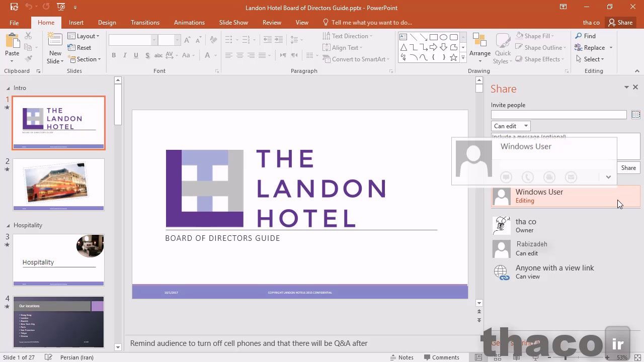Click the Save icon in the title bar
The width and height of the screenshot is (644, 362).
point(14,8)
